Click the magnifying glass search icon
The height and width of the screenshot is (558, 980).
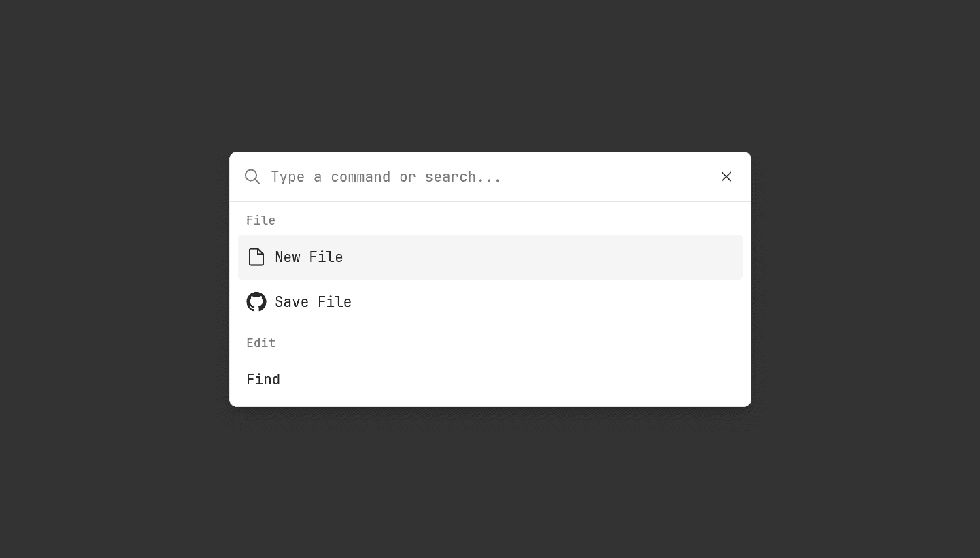pos(252,177)
